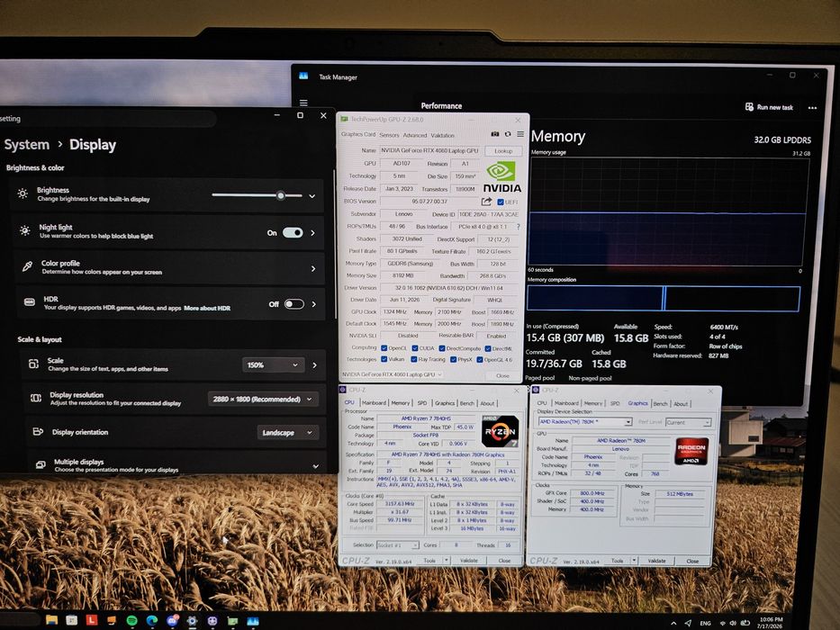Click the Brightness sun icon in Settings
Image resolution: width=840 pixels, height=630 pixels.
coord(23,193)
